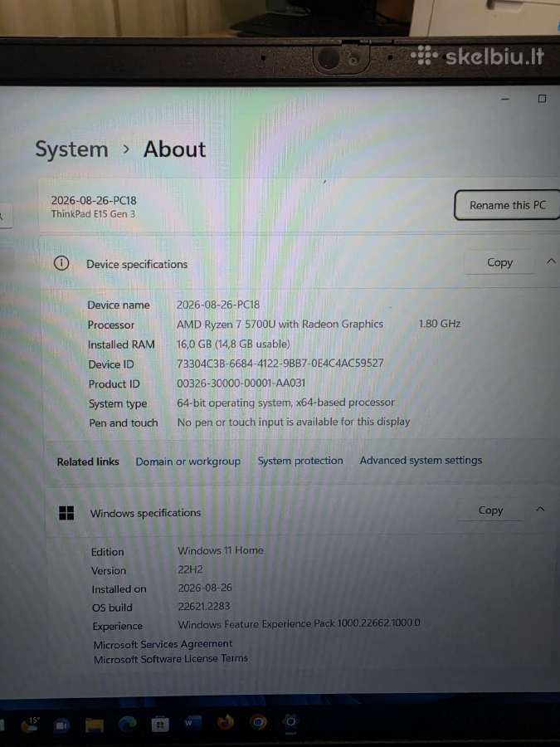Image resolution: width=560 pixels, height=747 pixels.
Task: Collapse the Windows specifications section
Action: (540, 509)
